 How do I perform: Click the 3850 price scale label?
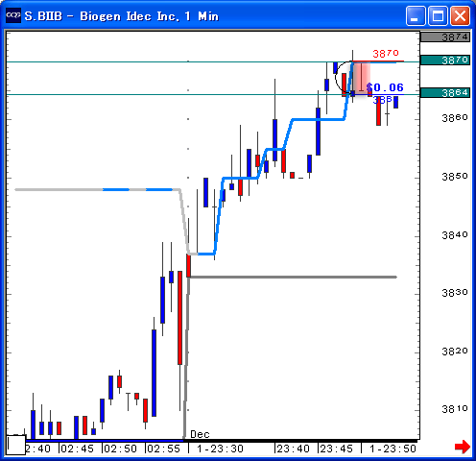[x=455, y=176]
